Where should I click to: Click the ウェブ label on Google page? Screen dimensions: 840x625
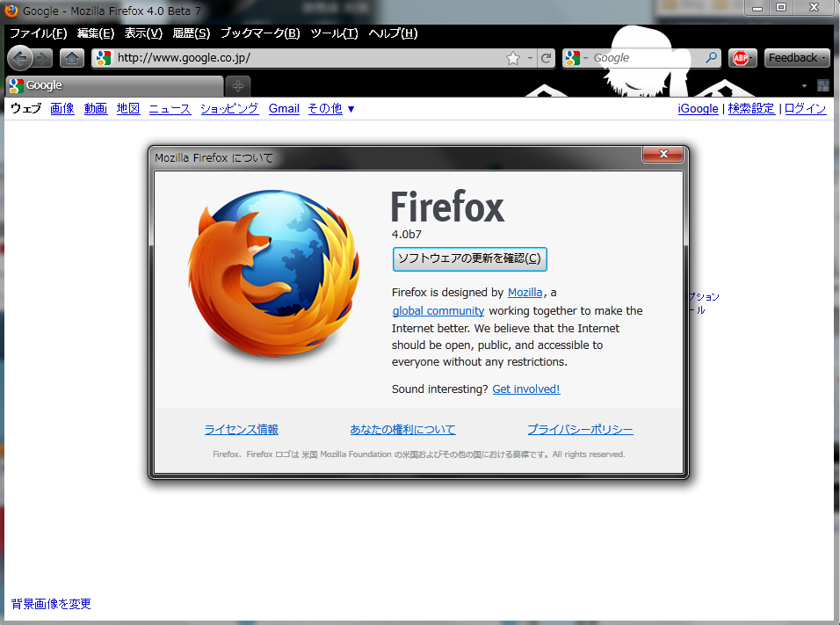25,109
